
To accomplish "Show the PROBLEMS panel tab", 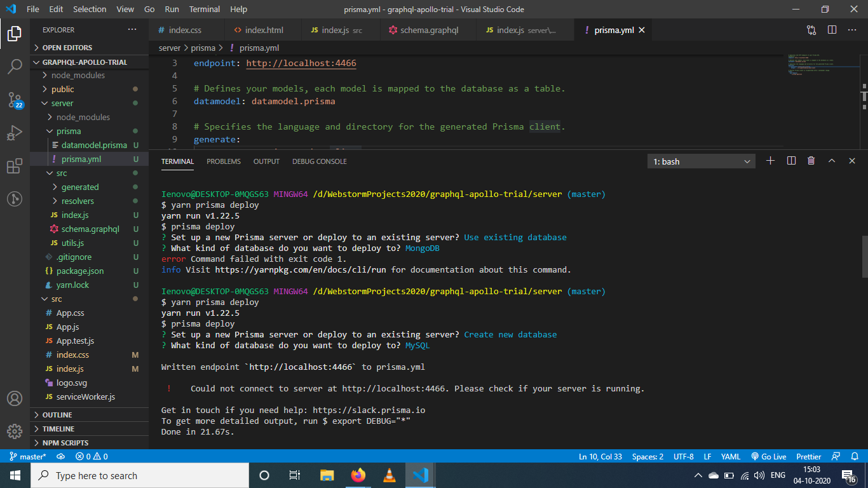I will click(x=224, y=161).
